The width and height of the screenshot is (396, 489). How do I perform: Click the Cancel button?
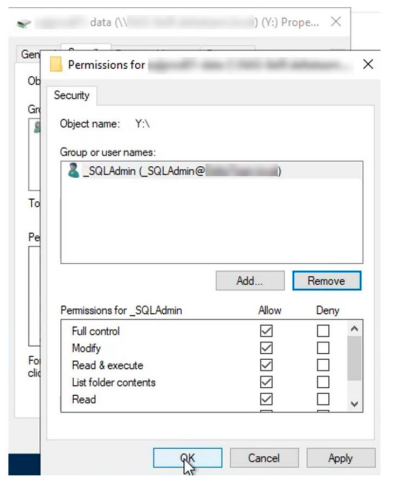pos(264,458)
